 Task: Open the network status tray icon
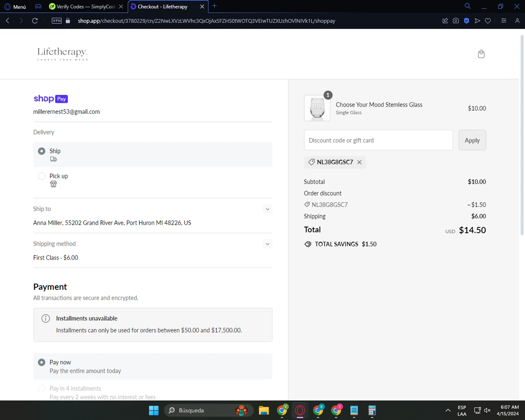coord(477,410)
